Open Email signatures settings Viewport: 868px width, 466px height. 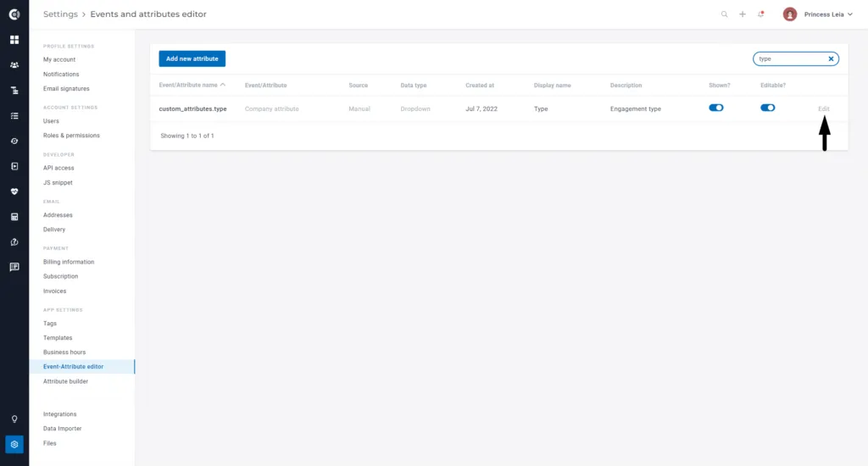pyautogui.click(x=66, y=89)
